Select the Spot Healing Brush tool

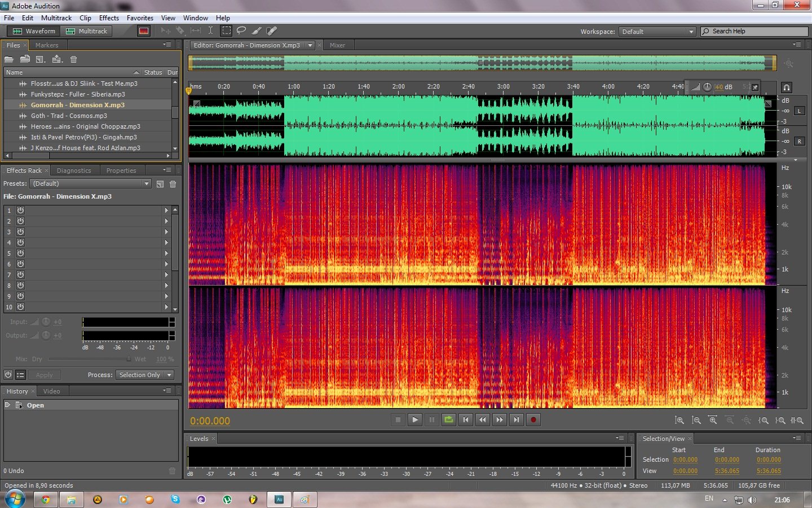272,31
